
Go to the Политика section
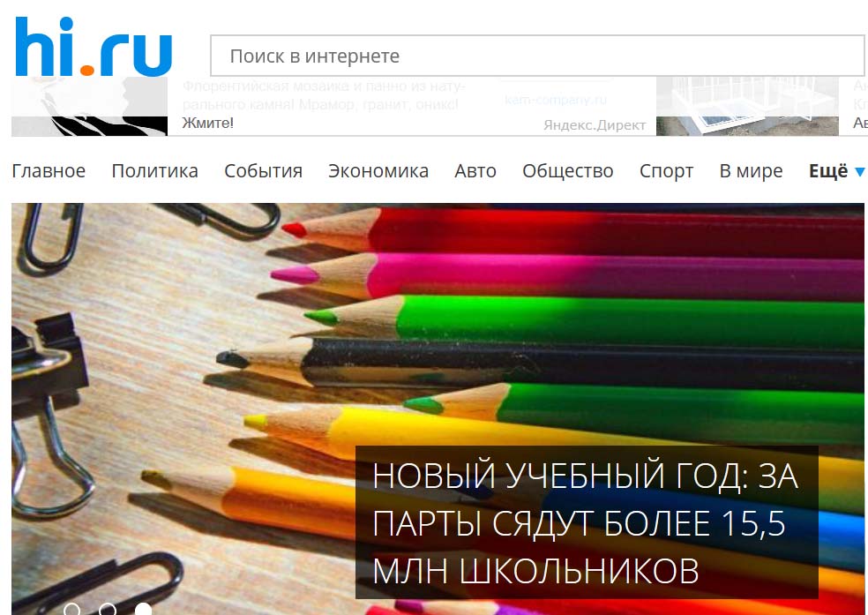point(155,171)
